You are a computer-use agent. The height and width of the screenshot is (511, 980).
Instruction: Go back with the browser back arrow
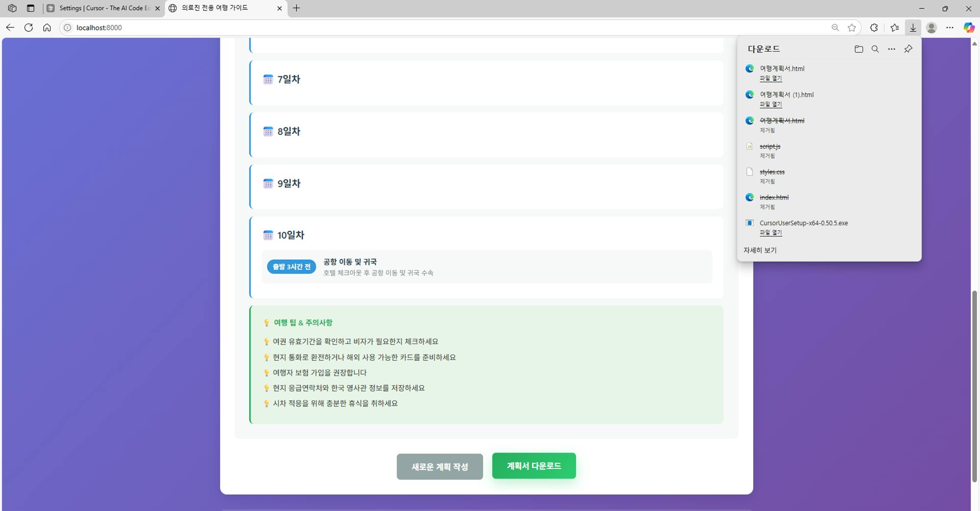(x=10, y=27)
